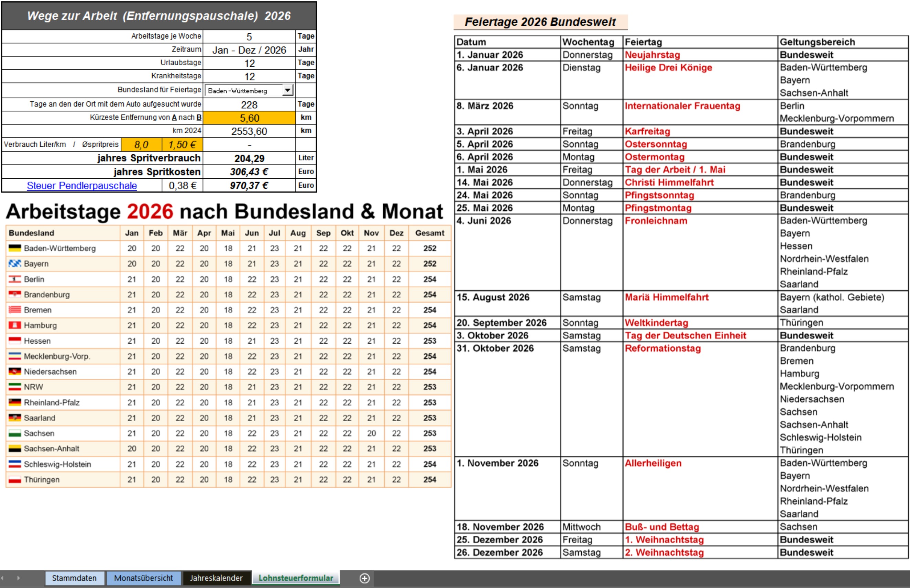Click the Bayern flag icon
This screenshot has width=910, height=588.
(x=14, y=264)
